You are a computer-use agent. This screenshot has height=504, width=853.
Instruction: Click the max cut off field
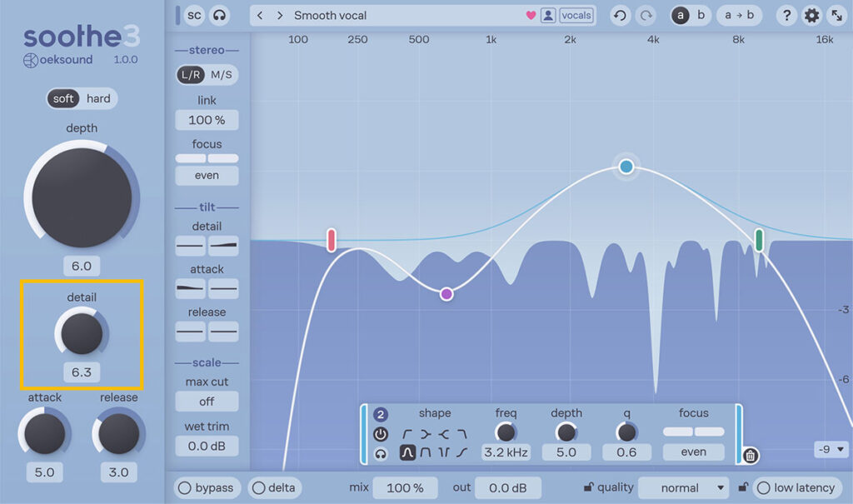[207, 402]
